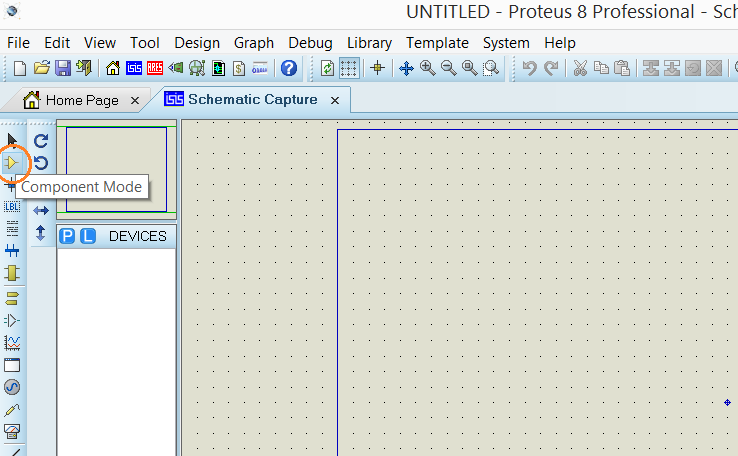Redraw the display with the refresh icon
Viewport: 738px width, 456px height.
(x=328, y=68)
